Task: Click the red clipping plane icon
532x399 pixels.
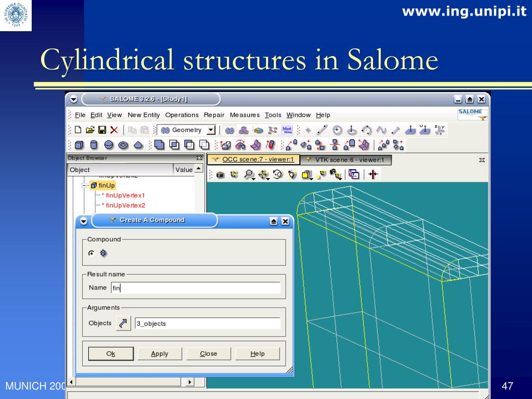Action: pos(373,175)
